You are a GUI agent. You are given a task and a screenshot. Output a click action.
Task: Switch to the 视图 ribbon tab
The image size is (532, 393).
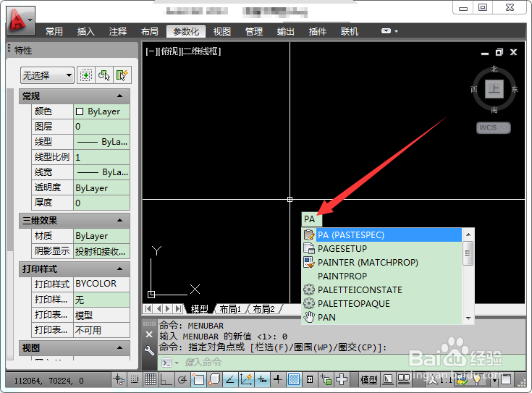(x=222, y=32)
